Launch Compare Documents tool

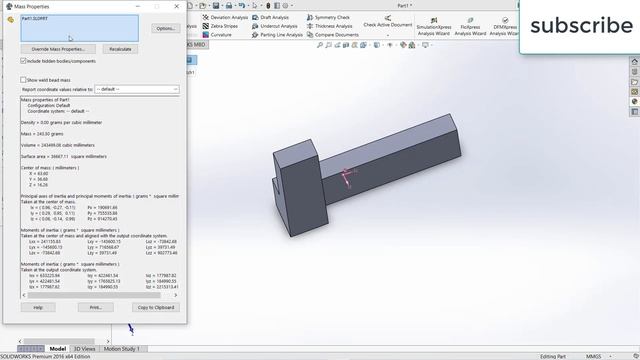click(333, 35)
